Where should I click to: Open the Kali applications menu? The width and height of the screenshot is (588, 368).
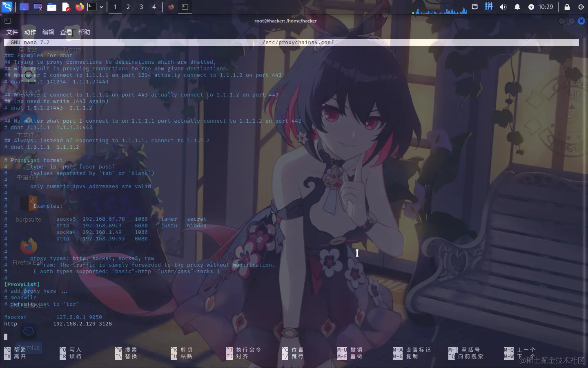tap(7, 7)
